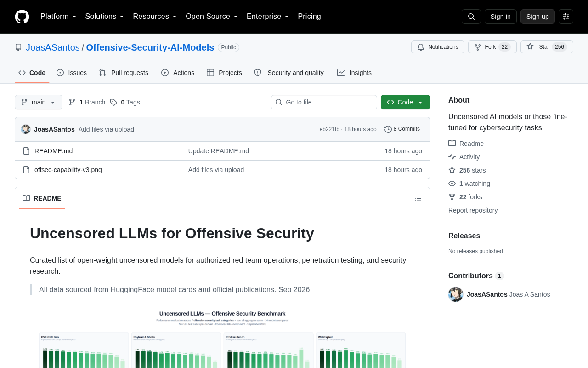Expand the Solutions menu
This screenshot has width=588, height=368.
(105, 17)
